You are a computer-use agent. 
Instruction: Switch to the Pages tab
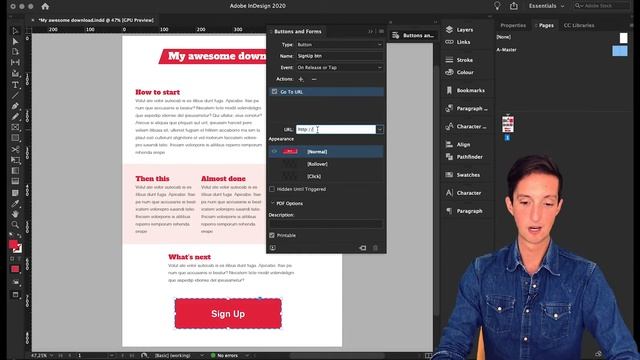(x=546, y=25)
